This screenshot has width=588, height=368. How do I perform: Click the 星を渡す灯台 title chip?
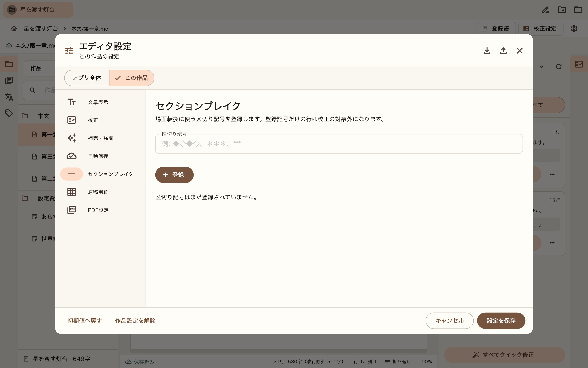(x=38, y=10)
